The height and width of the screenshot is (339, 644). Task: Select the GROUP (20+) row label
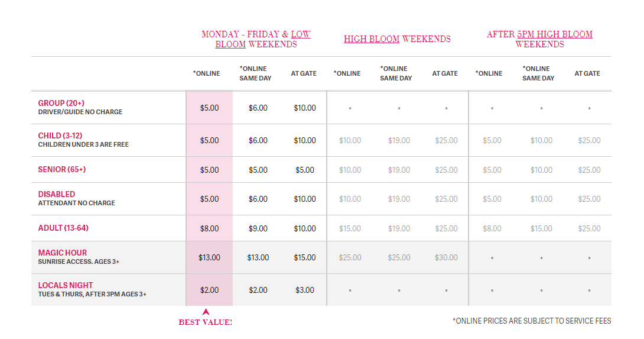[x=61, y=103]
